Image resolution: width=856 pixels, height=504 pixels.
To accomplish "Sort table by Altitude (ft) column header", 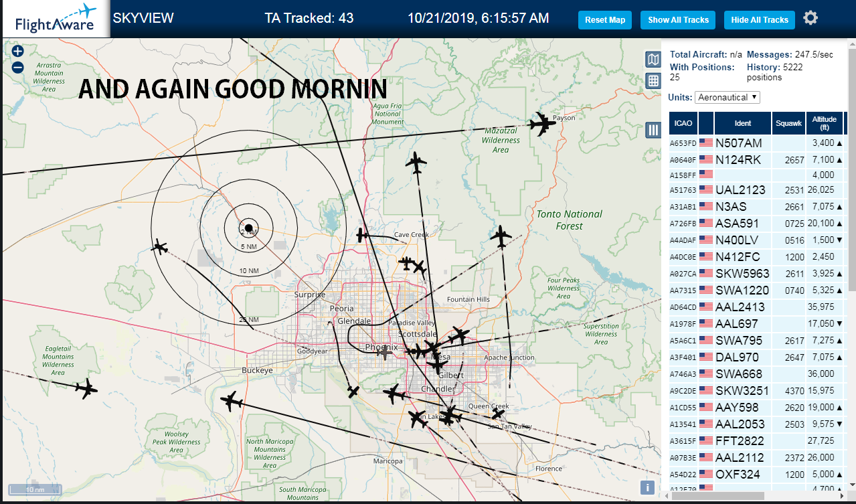I will pyautogui.click(x=825, y=123).
